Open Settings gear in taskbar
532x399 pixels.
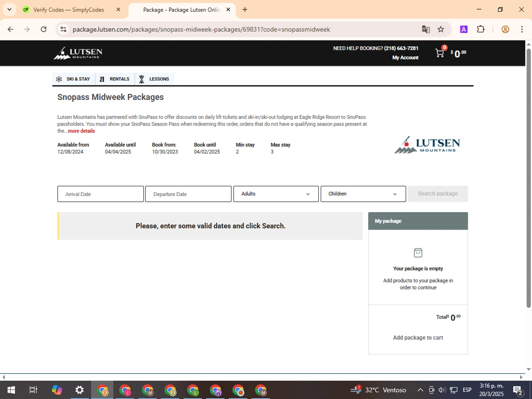pos(79,390)
